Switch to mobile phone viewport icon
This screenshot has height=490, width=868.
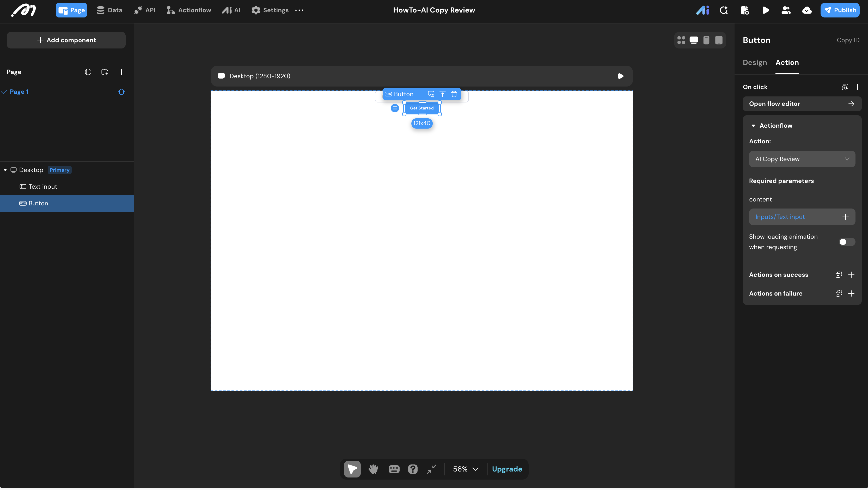click(706, 40)
